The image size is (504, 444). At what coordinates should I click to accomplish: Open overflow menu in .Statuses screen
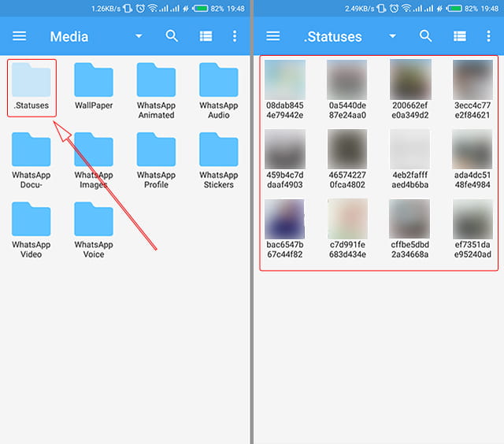[x=488, y=36]
